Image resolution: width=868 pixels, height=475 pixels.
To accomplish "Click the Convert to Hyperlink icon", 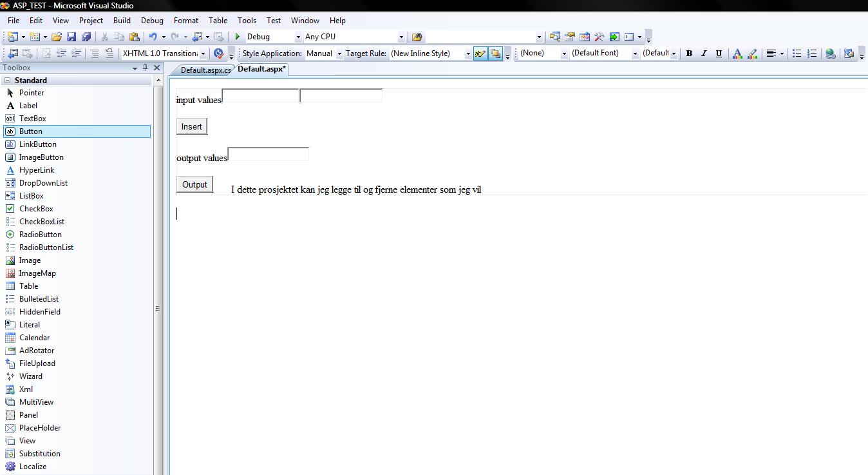I will 831,53.
